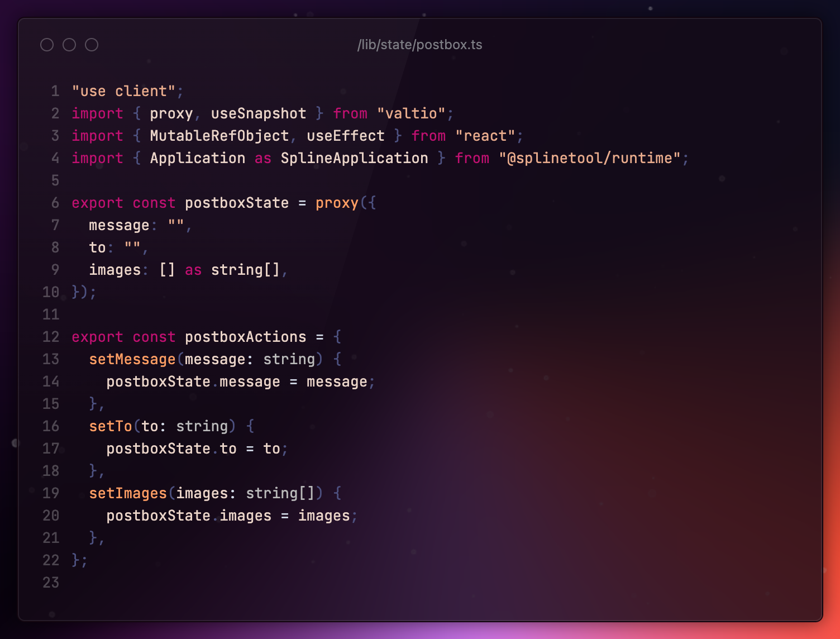This screenshot has width=840, height=639.
Task: Click the file title /lib/state/postbox.ts
Action: click(x=420, y=45)
